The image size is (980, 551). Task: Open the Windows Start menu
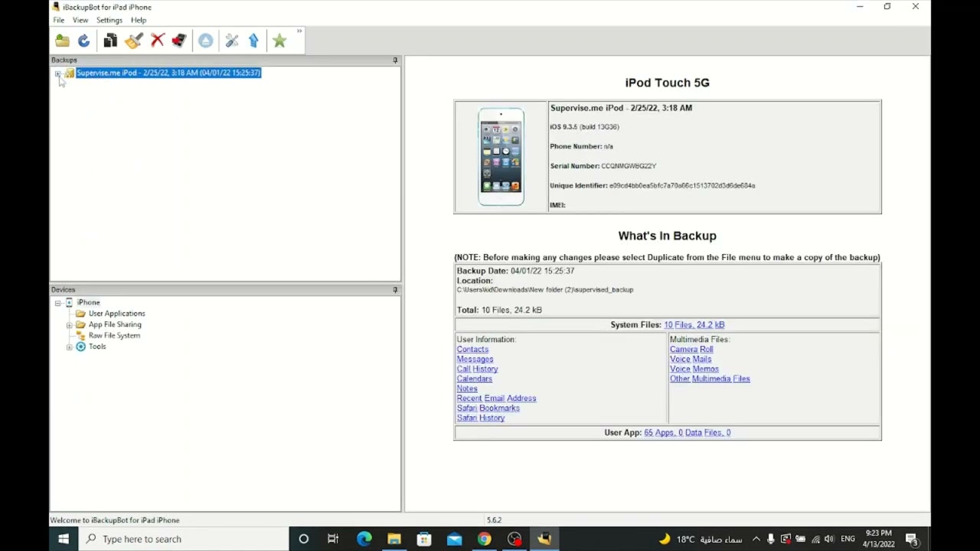64,539
